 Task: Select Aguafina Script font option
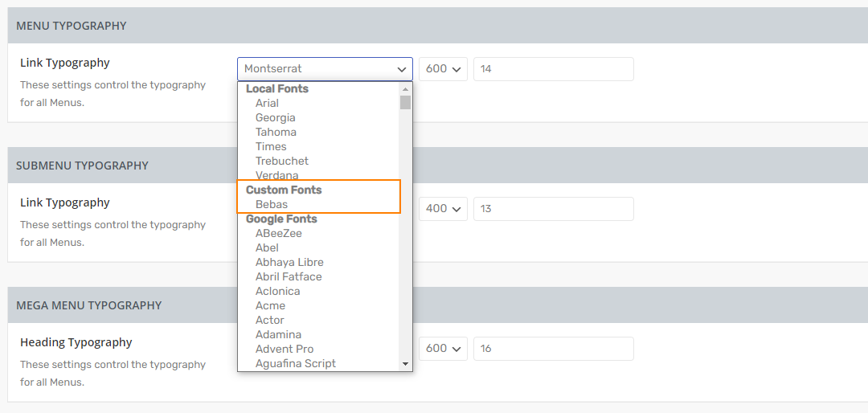[x=295, y=363]
